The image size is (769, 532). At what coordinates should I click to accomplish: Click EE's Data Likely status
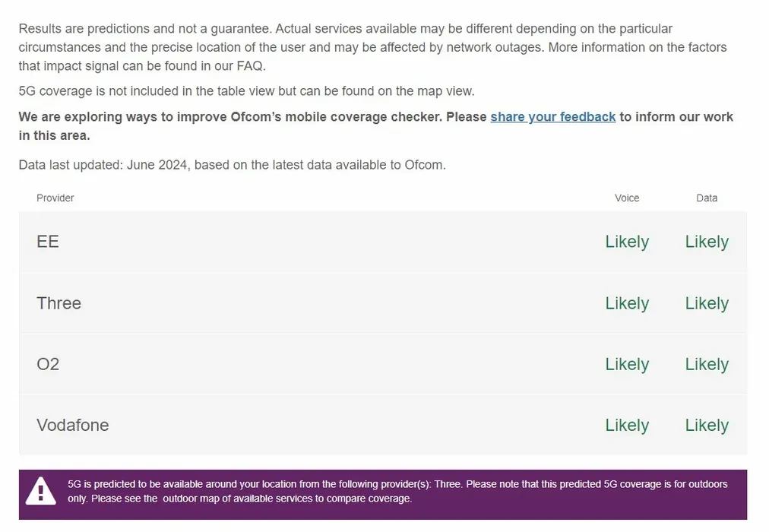pyautogui.click(x=707, y=242)
